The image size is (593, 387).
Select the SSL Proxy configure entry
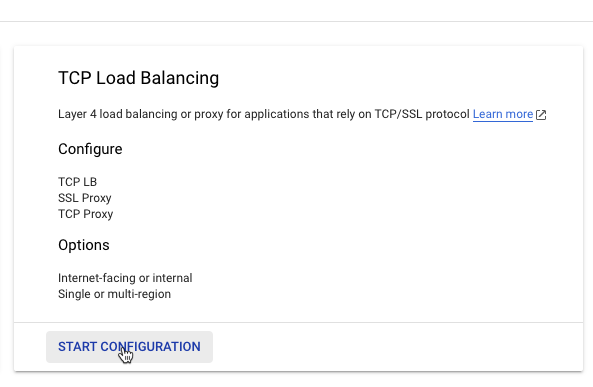point(85,198)
